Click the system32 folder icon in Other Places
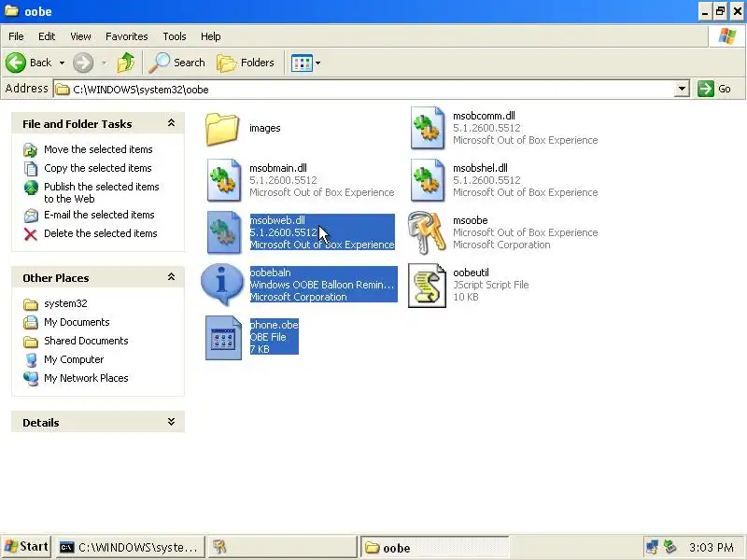 coord(31,304)
